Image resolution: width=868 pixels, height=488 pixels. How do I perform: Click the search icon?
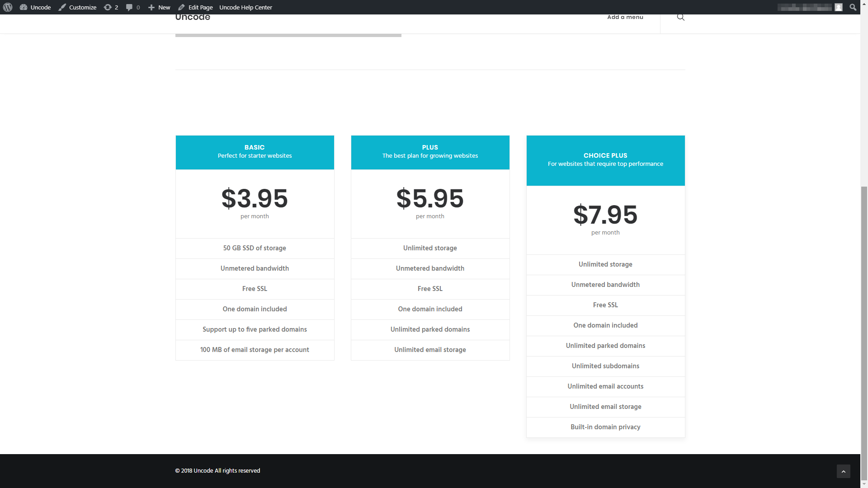(x=680, y=17)
